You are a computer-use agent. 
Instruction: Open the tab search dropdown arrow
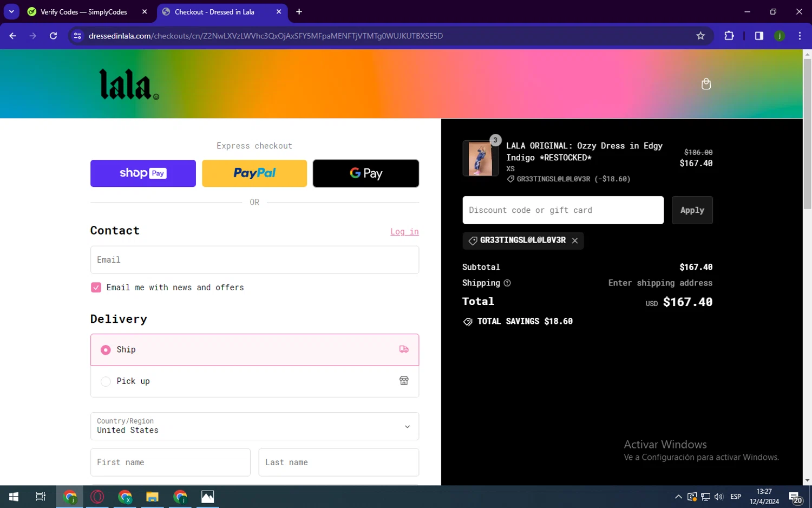point(11,11)
